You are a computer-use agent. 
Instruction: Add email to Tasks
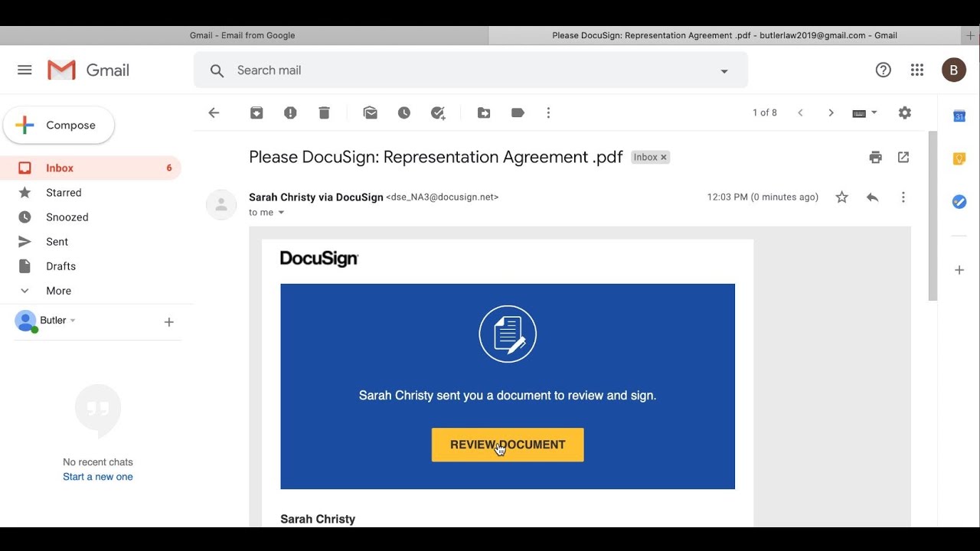click(x=438, y=112)
